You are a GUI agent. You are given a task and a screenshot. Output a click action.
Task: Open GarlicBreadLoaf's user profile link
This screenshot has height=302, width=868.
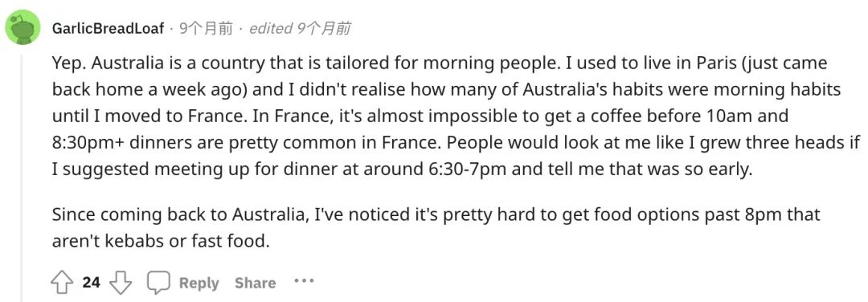pos(108,28)
